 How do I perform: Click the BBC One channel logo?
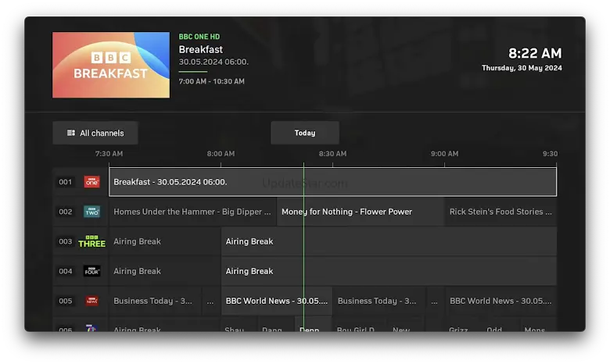91,182
